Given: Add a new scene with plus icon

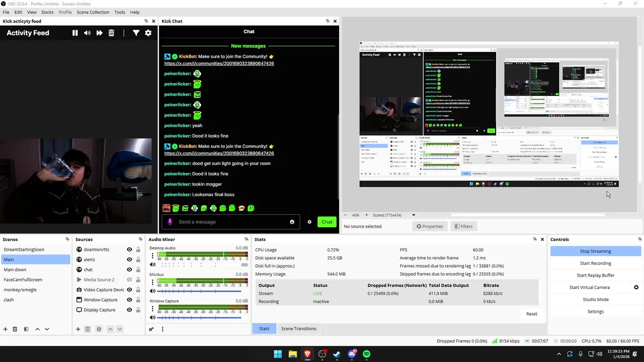Looking at the screenshot, I should (x=6, y=329).
